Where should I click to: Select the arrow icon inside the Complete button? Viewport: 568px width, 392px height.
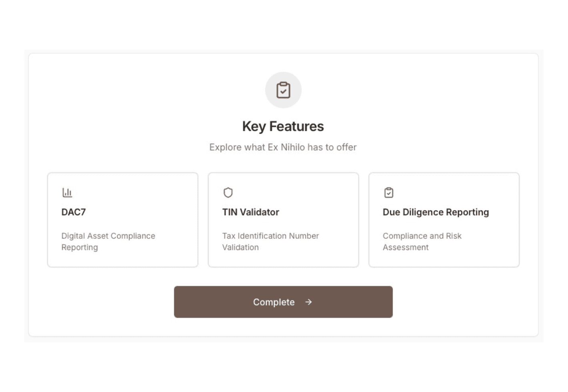[x=308, y=302]
